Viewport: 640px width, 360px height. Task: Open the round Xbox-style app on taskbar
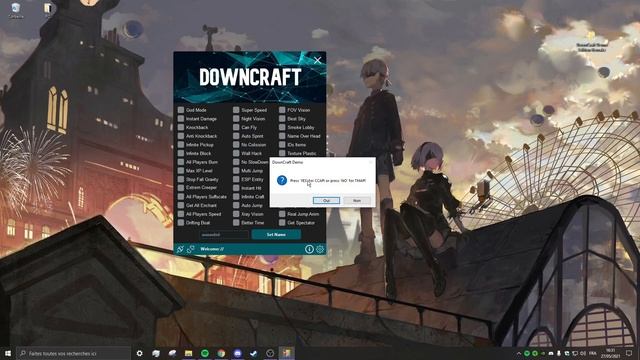(270, 353)
